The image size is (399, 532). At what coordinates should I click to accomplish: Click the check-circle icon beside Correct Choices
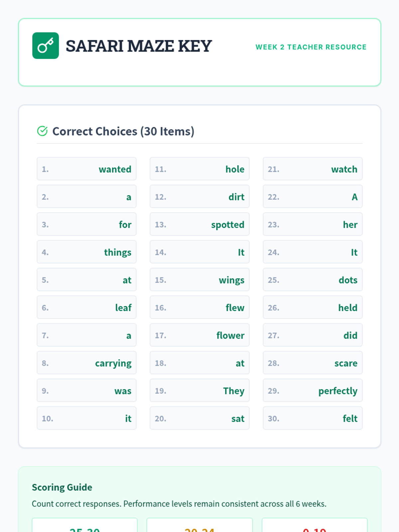[x=42, y=131]
